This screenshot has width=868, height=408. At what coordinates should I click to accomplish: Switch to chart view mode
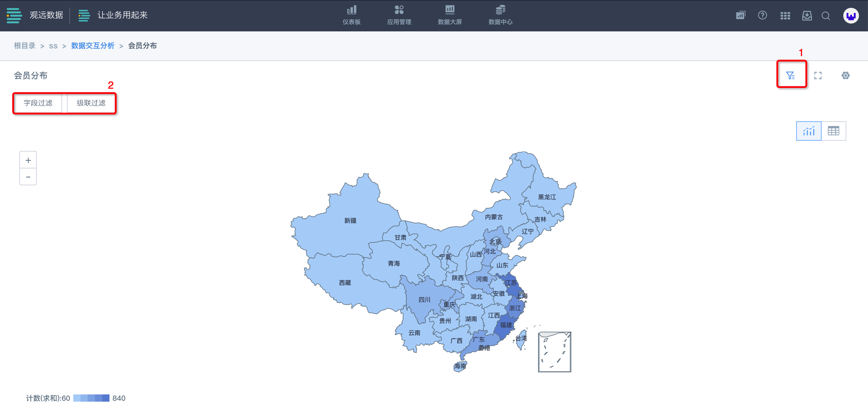tap(809, 131)
